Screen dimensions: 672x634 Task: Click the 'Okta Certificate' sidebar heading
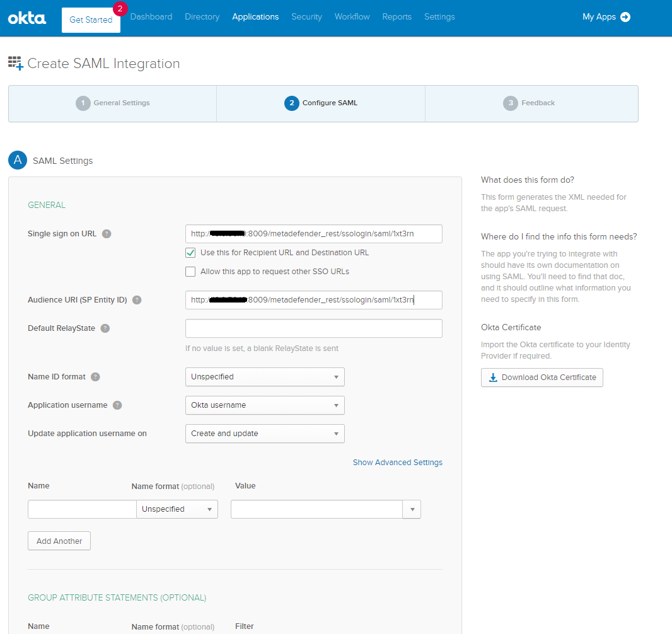pos(511,327)
